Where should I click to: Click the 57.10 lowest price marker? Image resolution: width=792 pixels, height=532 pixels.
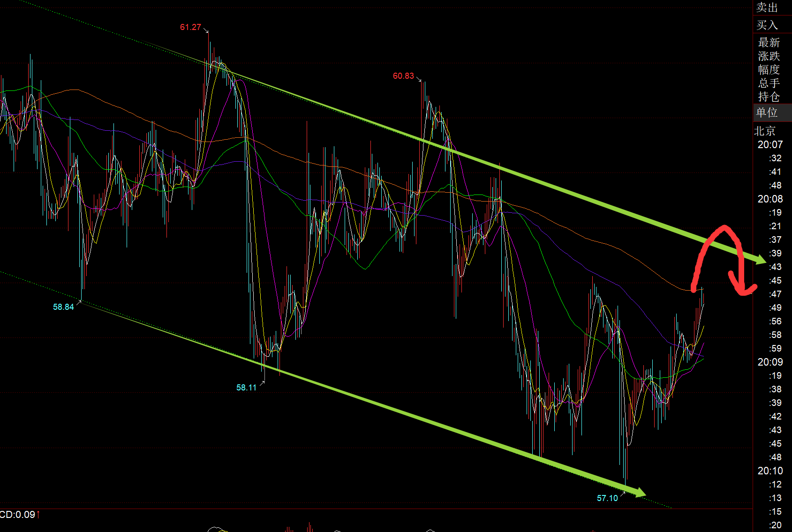(x=607, y=498)
